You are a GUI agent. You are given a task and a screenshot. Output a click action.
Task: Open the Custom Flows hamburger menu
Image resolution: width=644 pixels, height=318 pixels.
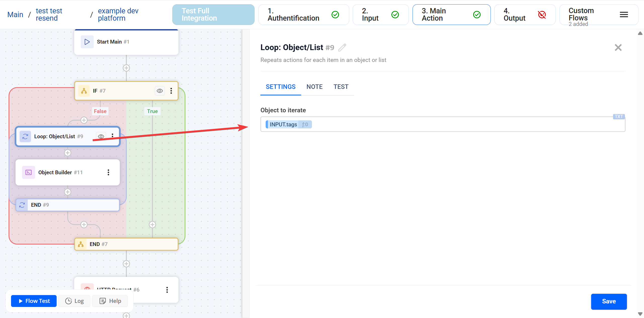coord(624,15)
